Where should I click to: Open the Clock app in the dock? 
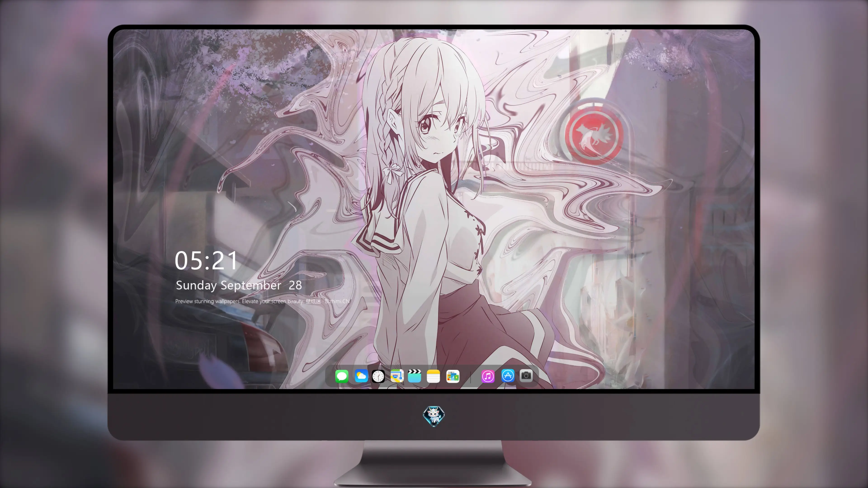(378, 376)
